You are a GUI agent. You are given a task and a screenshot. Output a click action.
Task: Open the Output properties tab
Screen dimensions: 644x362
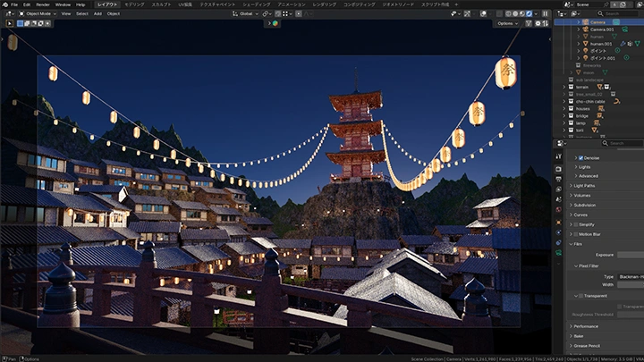[558, 180]
